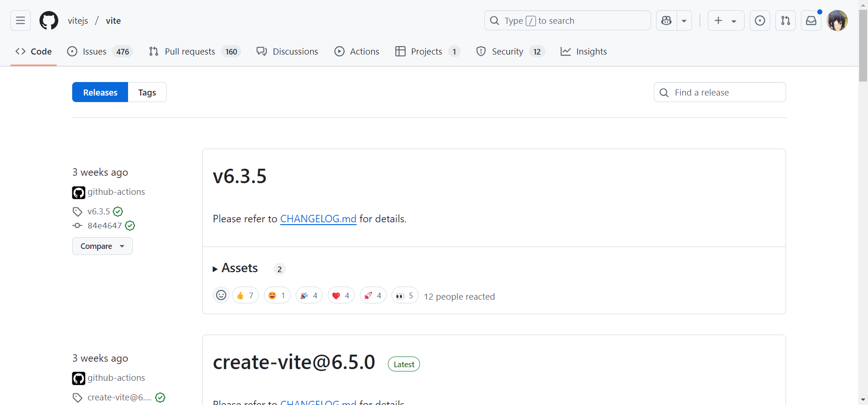The height and width of the screenshot is (405, 868).
Task: Expand the Copilot dropdown arrow
Action: 684,21
